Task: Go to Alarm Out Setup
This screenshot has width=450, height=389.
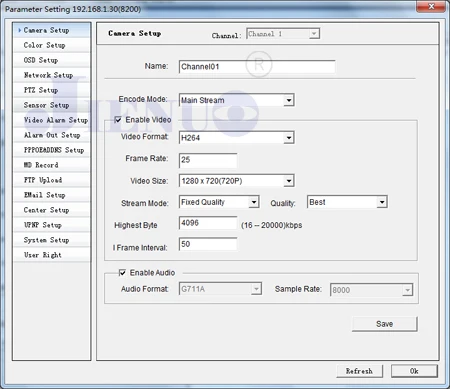Action: click(x=52, y=135)
